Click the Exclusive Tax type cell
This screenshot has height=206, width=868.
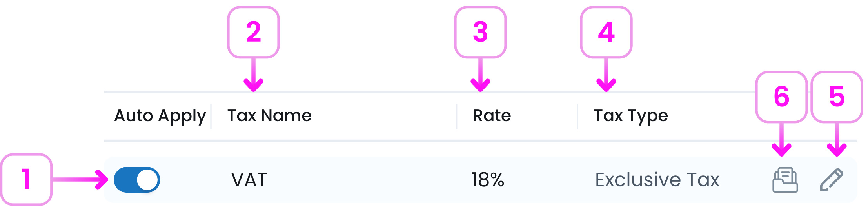(657, 180)
